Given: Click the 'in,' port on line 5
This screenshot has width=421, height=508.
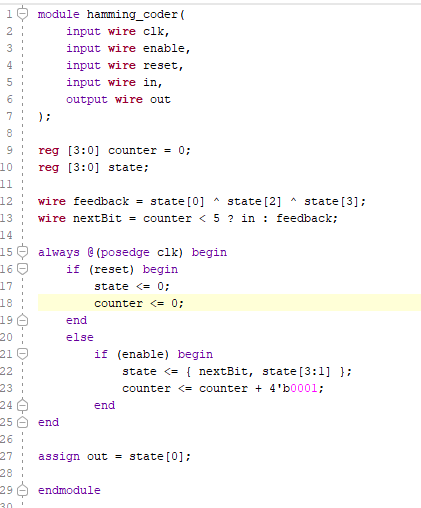Looking at the screenshot, I should click(x=153, y=82).
